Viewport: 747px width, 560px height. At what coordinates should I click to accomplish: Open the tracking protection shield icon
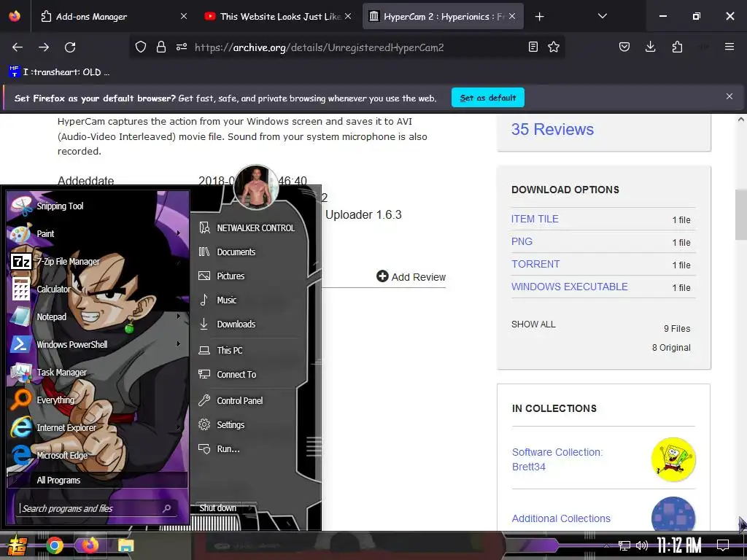[x=141, y=47]
